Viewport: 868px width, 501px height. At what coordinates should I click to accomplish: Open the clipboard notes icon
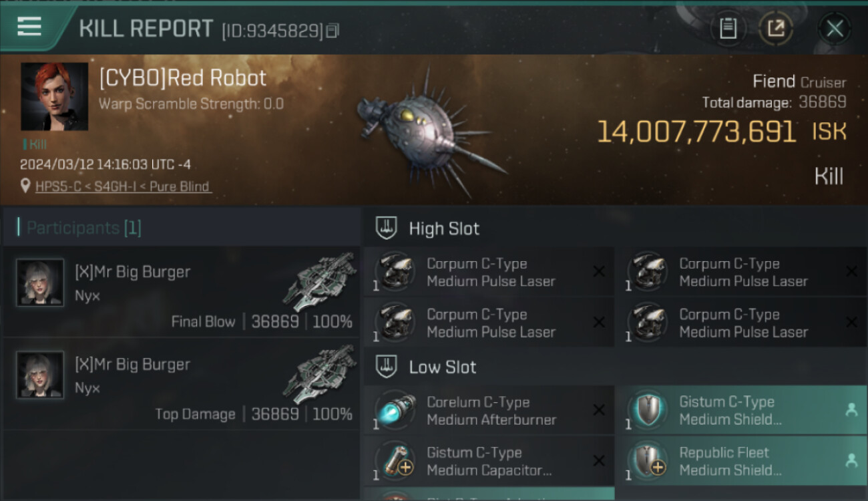(x=728, y=28)
